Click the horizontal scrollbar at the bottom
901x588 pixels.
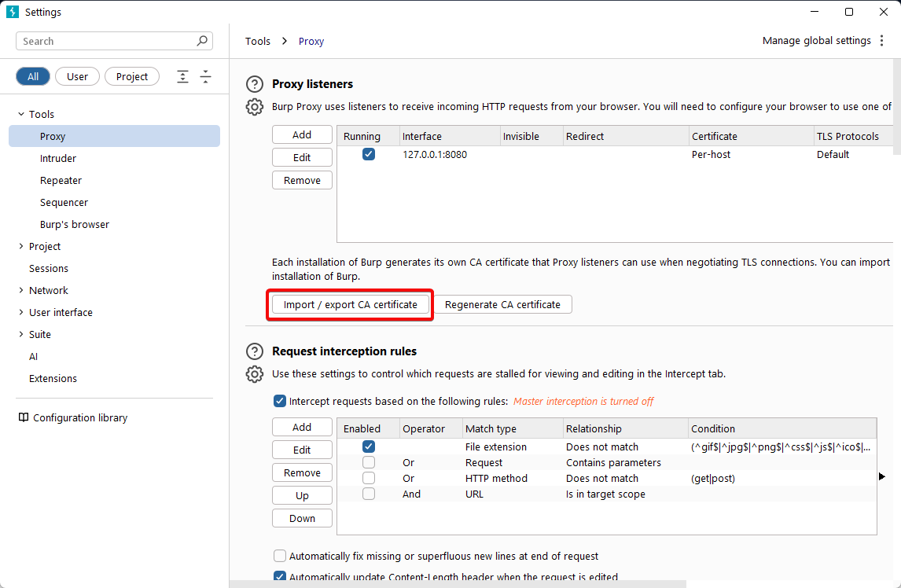click(x=458, y=584)
